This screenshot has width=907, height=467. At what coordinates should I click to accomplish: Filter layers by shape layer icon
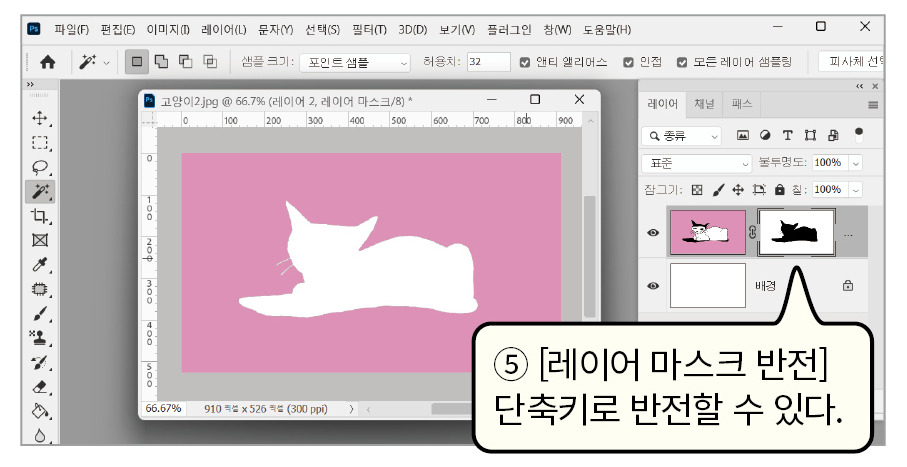coord(810,135)
